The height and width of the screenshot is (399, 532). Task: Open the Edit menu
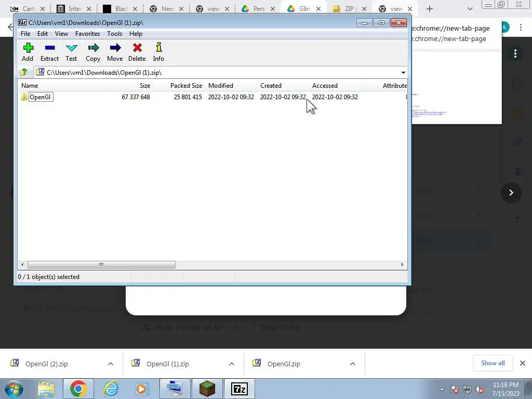tap(43, 34)
